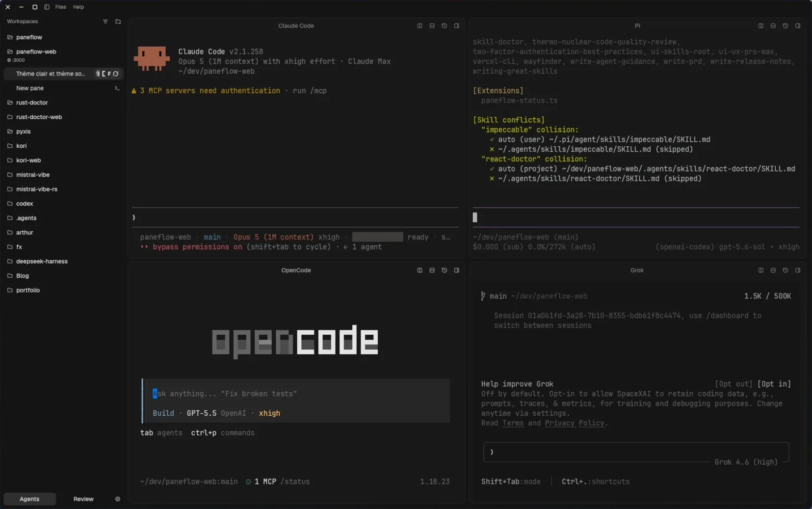Open the workspaces filter icon

105,22
